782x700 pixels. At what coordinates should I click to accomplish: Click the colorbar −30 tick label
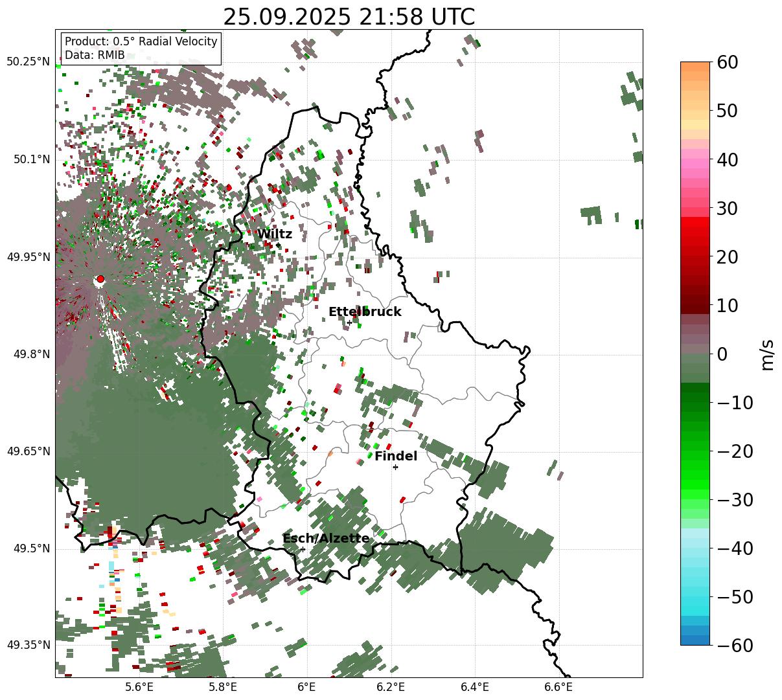(x=734, y=499)
